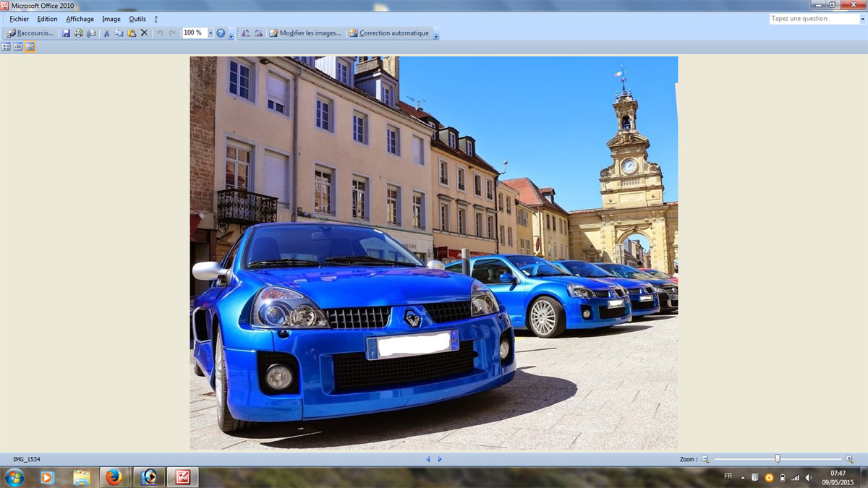Switch to thumbnail view mode
Image resolution: width=868 pixels, height=488 pixels.
click(7, 47)
